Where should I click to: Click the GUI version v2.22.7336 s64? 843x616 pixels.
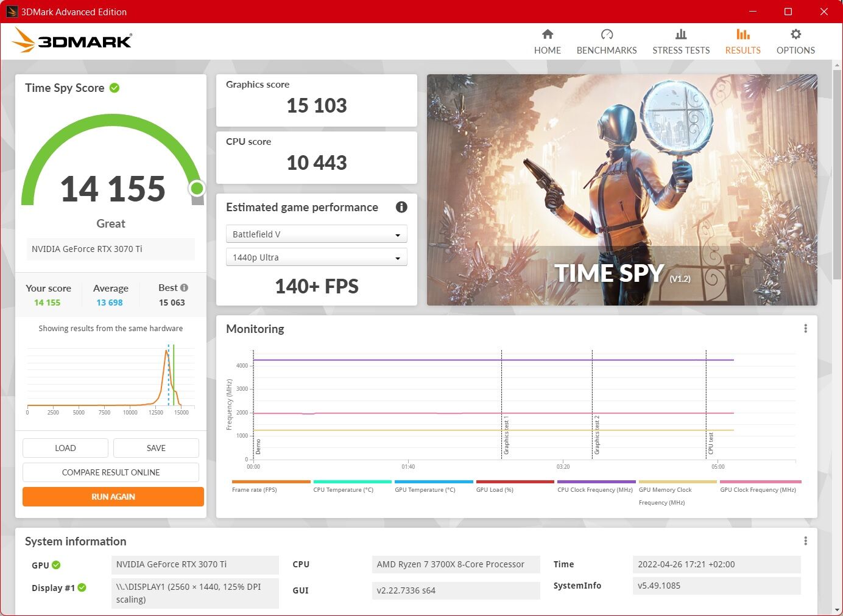pos(456,590)
